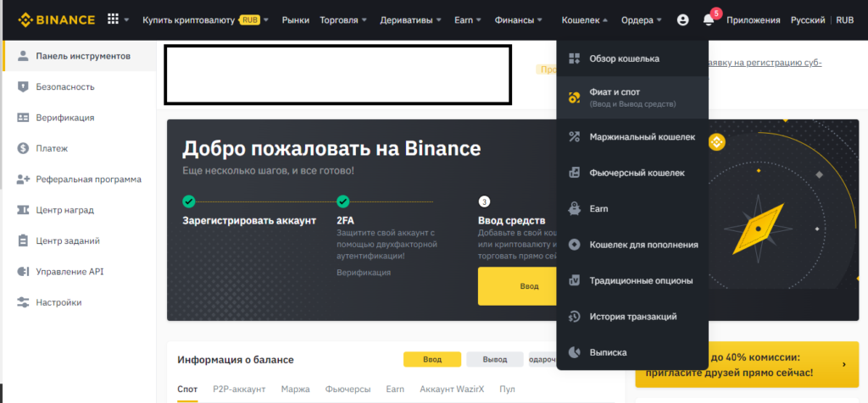Expand the Earn dropdown in top bar
The width and height of the screenshot is (868, 403).
pos(478,20)
